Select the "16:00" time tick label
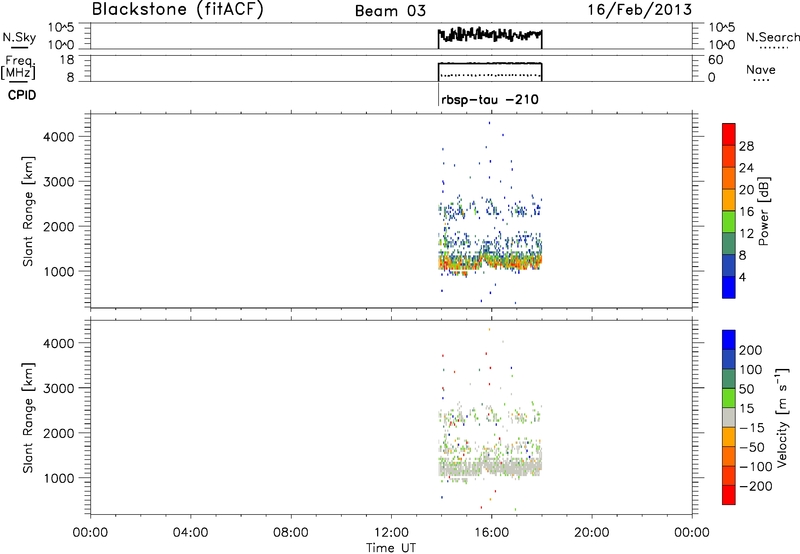 click(x=491, y=533)
